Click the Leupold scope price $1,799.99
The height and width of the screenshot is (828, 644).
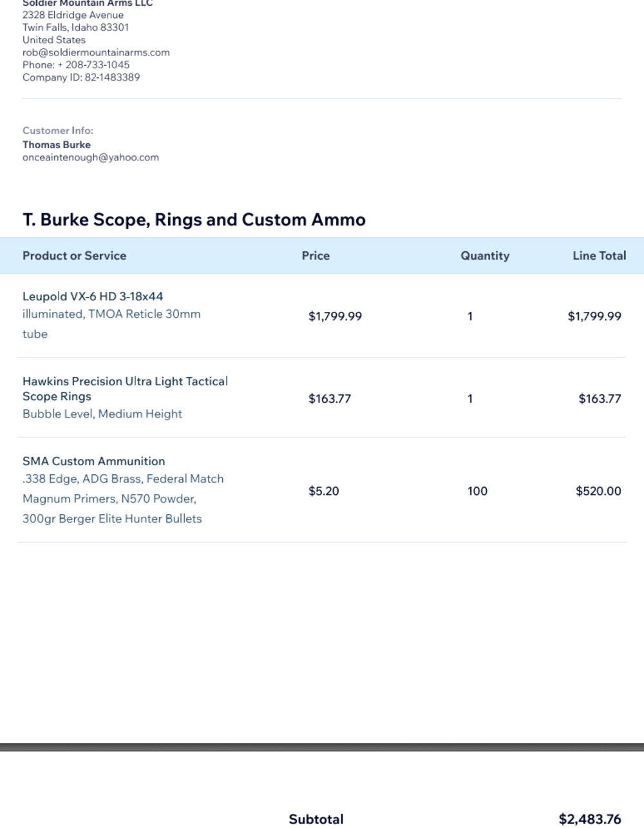coord(335,316)
